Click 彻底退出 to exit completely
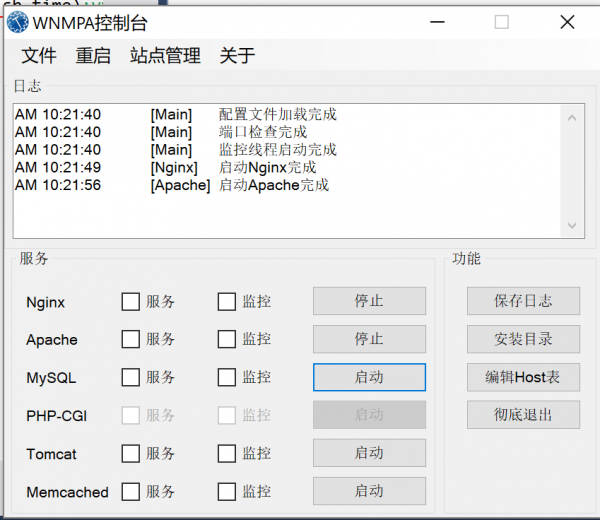The width and height of the screenshot is (600, 520). 523,415
